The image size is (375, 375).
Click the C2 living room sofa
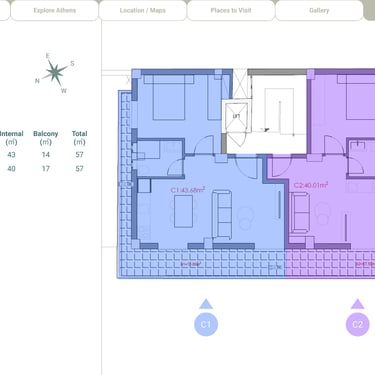pos(300,213)
